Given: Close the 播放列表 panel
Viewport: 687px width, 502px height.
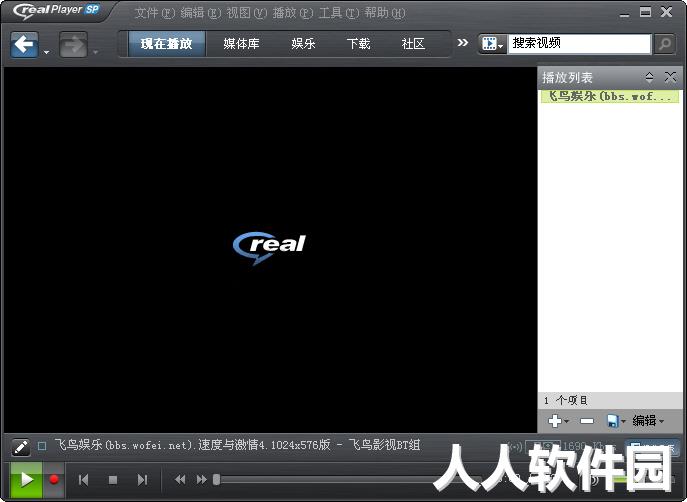Looking at the screenshot, I should coord(670,77).
